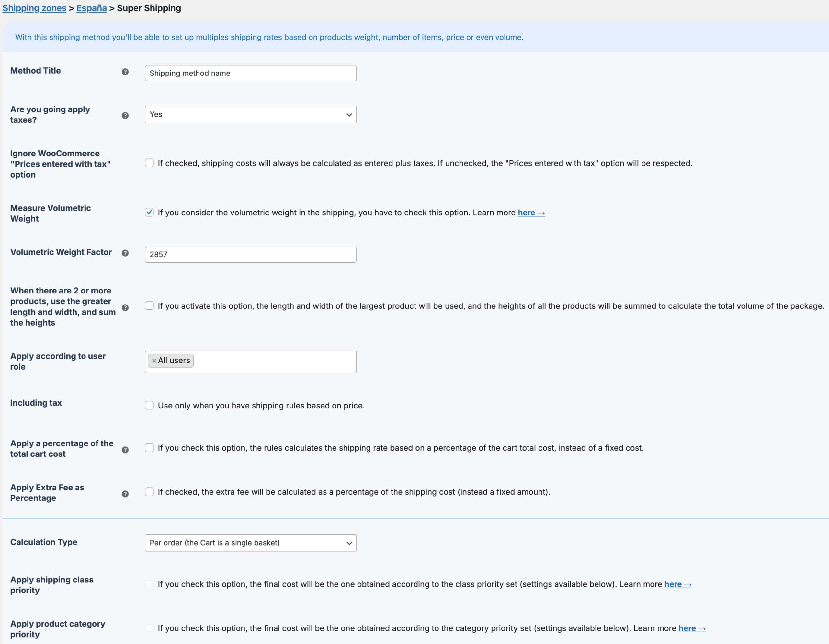Screen dimensions: 829x644
Task: Open España zone breadcrumb link
Action: (x=91, y=8)
